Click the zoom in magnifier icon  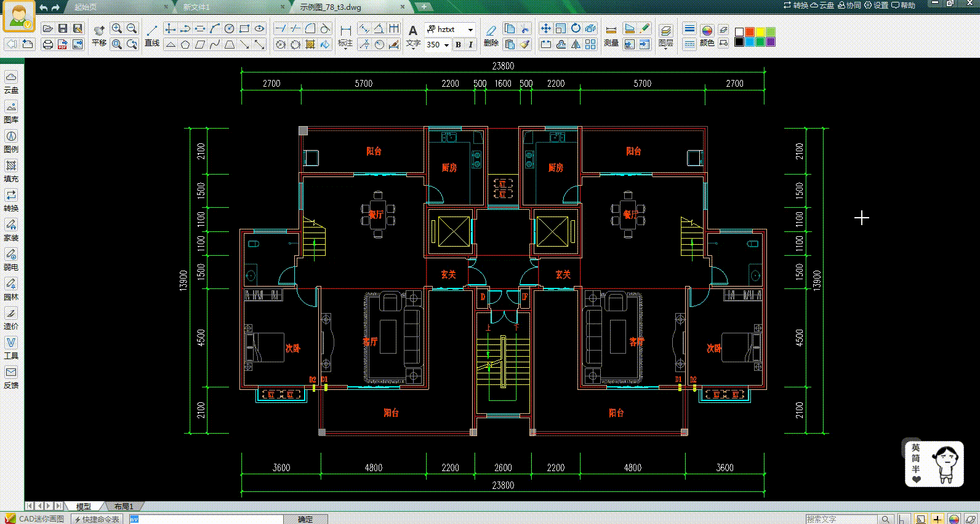tap(116, 29)
